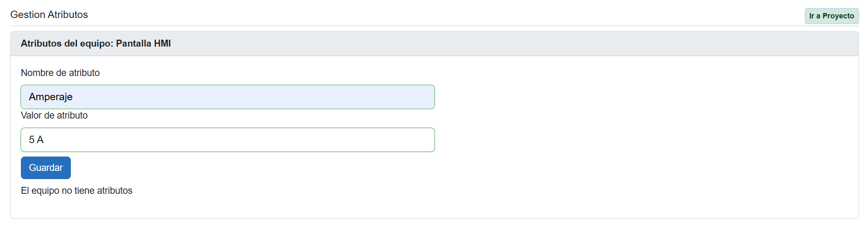Viewport: 868px width, 231px height.
Task: Focus the Valor de atributo input field
Action: (x=227, y=140)
